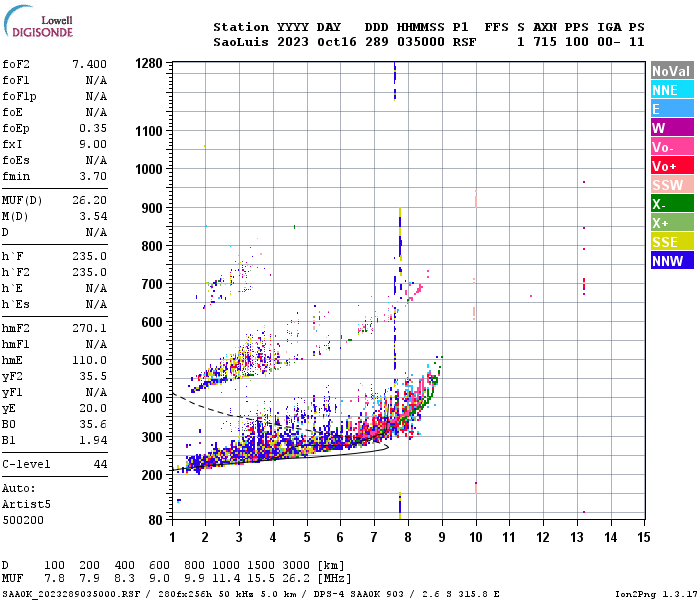Image resolution: width=700 pixels, height=600 pixels.
Task: Click the 1280 km y-axis label
Action: 149,63
